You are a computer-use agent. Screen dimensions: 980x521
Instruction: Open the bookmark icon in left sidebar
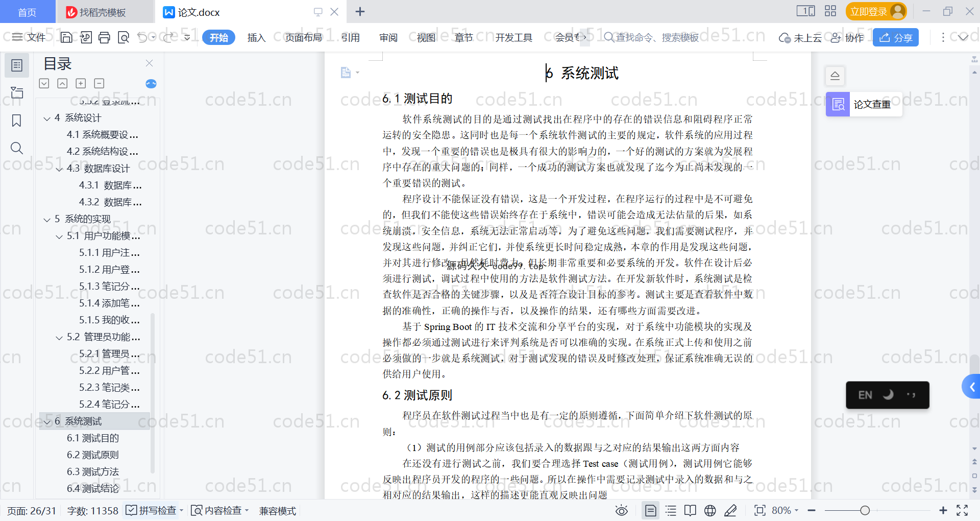[17, 121]
